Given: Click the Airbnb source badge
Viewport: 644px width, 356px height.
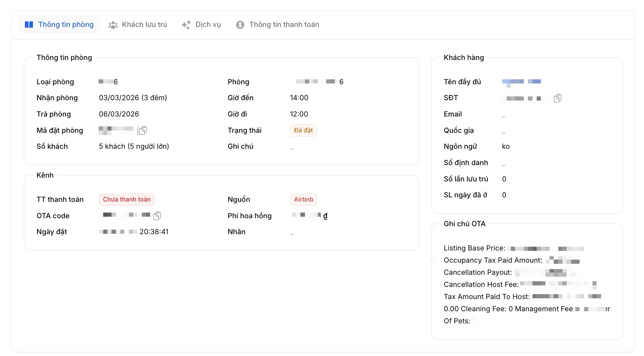Looking at the screenshot, I should pyautogui.click(x=303, y=200).
